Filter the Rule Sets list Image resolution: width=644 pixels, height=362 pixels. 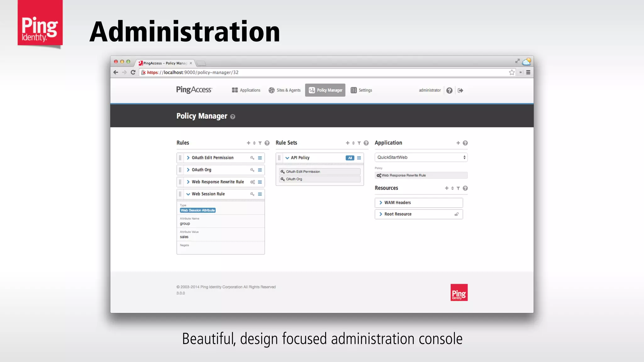click(359, 143)
